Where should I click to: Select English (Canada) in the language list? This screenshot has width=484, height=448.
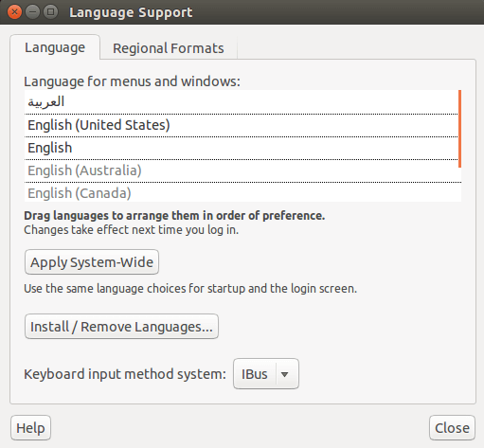[x=242, y=192]
